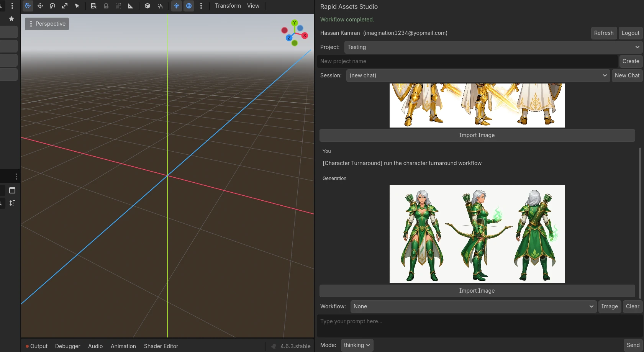Image resolution: width=644 pixels, height=352 pixels.
Task: Activate the Select Mode tool
Action: coord(28,6)
